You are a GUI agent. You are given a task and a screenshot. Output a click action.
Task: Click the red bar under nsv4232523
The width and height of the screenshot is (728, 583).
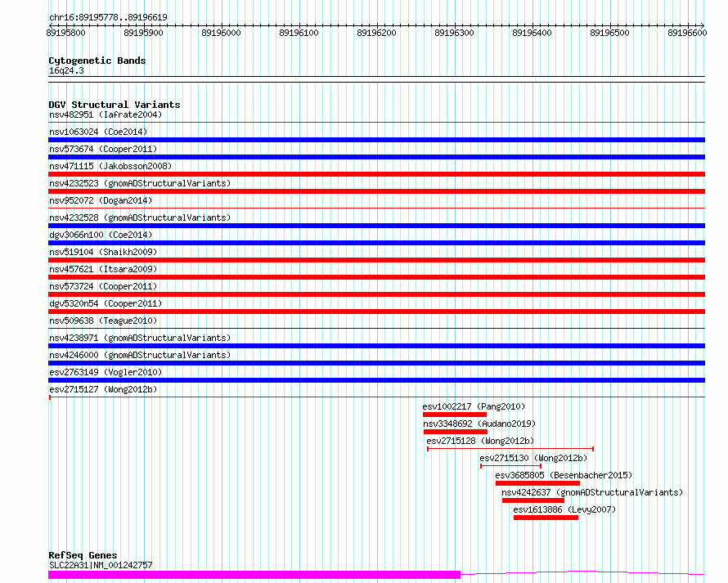pyautogui.click(x=376, y=191)
